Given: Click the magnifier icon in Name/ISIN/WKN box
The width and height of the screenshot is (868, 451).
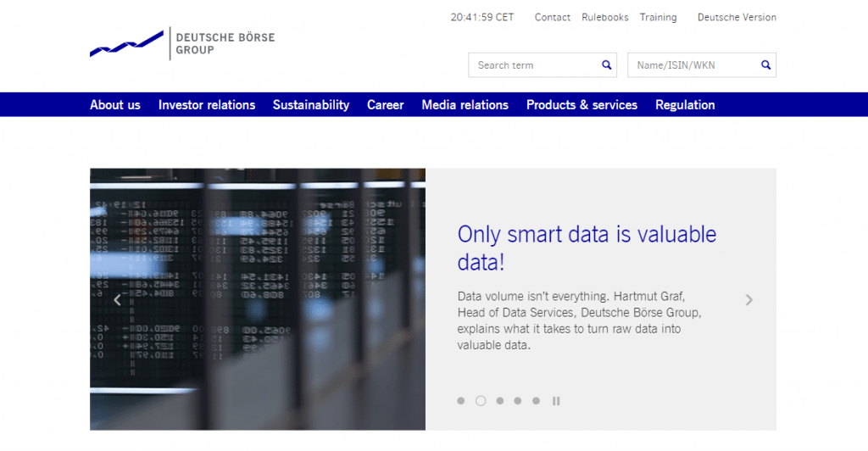Looking at the screenshot, I should (765, 65).
